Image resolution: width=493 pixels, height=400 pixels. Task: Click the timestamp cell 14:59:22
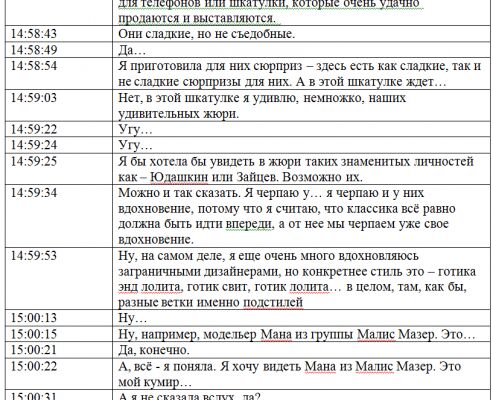(59, 129)
